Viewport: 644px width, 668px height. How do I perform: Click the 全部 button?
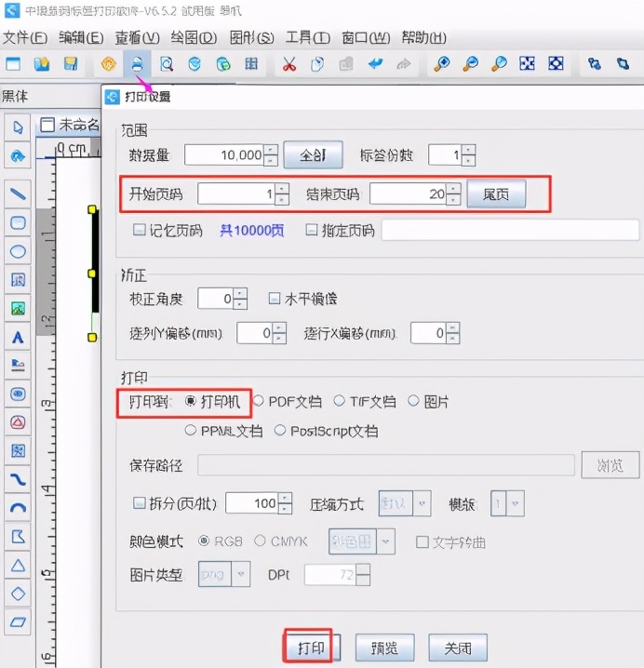(314, 155)
